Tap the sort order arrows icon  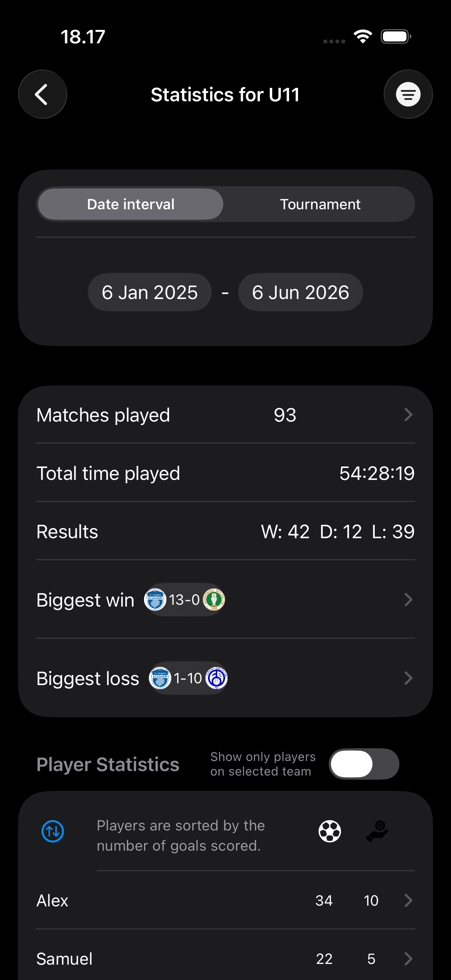tap(52, 831)
